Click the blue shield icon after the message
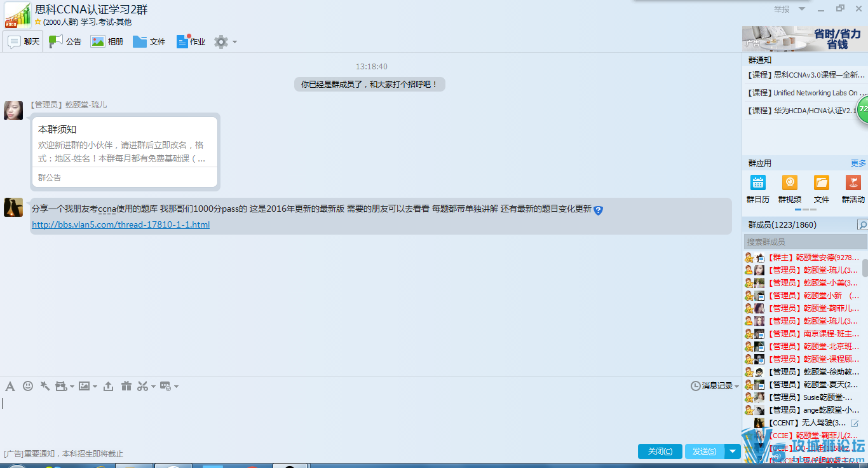The width and height of the screenshot is (868, 468). 598,210
